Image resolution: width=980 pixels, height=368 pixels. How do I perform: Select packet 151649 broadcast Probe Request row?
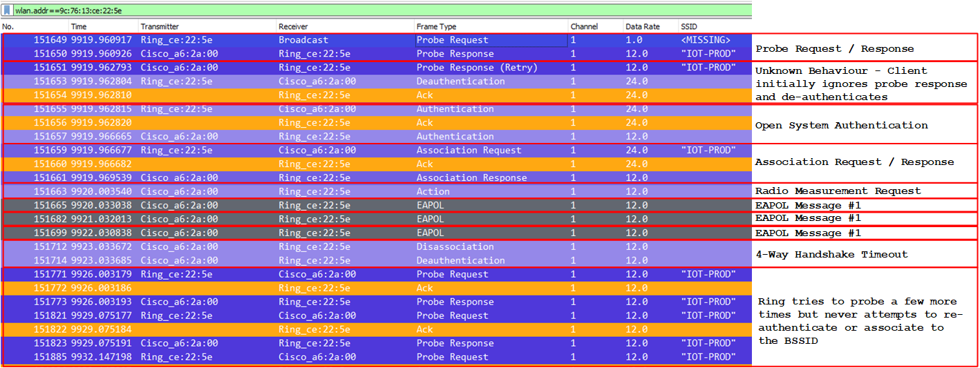coord(376,40)
